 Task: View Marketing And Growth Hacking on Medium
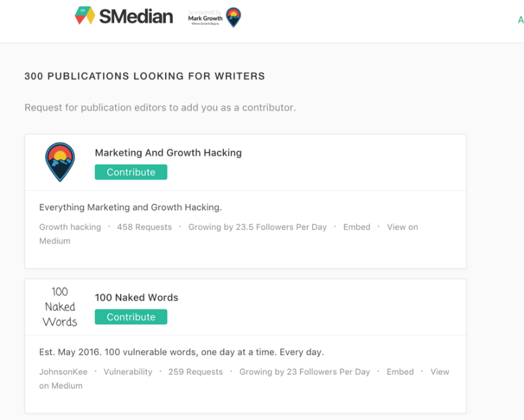point(402,227)
